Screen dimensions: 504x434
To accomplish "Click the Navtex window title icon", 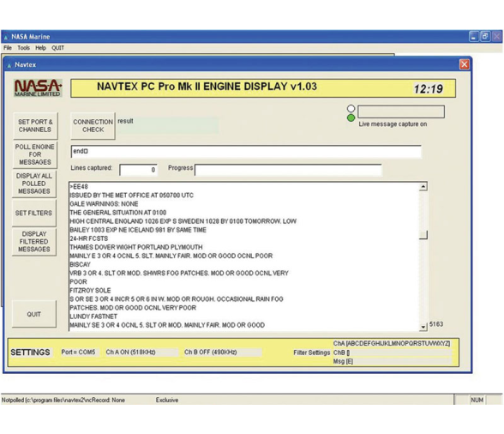I will point(9,65).
